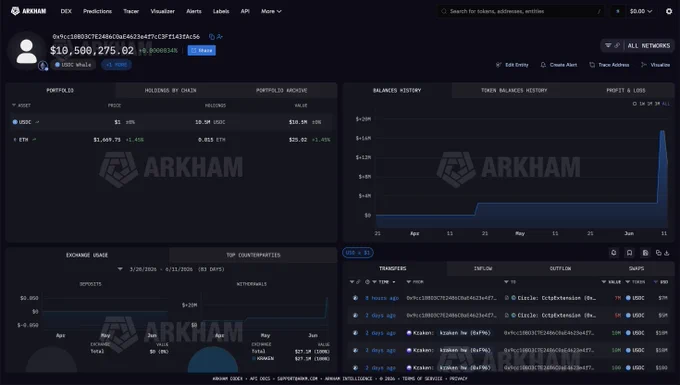The height and width of the screenshot is (385, 680).
Task: Click the link icon in All Networks selector
Action: tap(617, 46)
